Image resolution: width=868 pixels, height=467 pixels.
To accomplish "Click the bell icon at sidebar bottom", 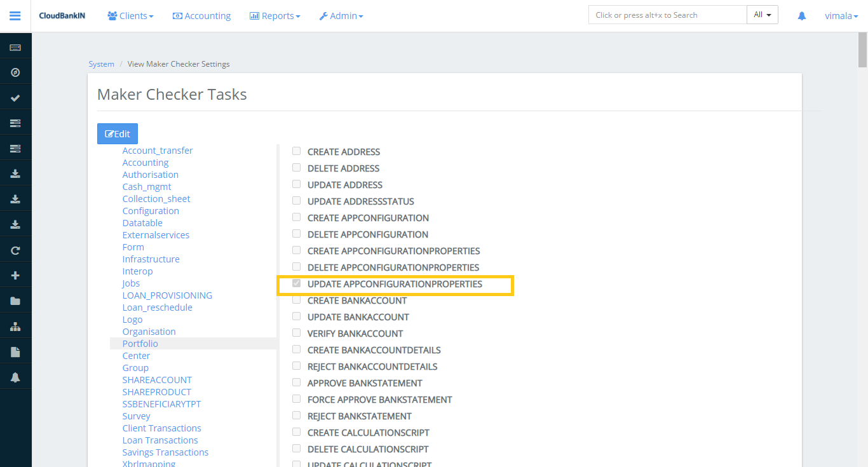I will pos(15,376).
